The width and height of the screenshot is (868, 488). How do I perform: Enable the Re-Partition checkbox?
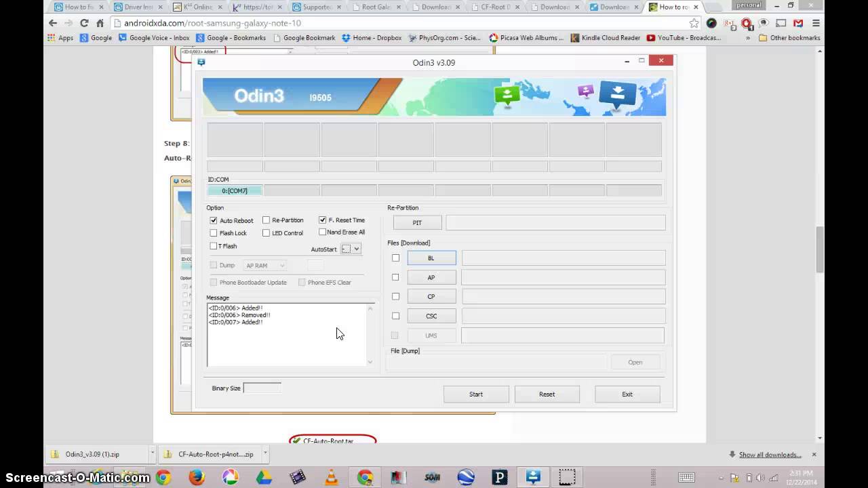coord(266,220)
